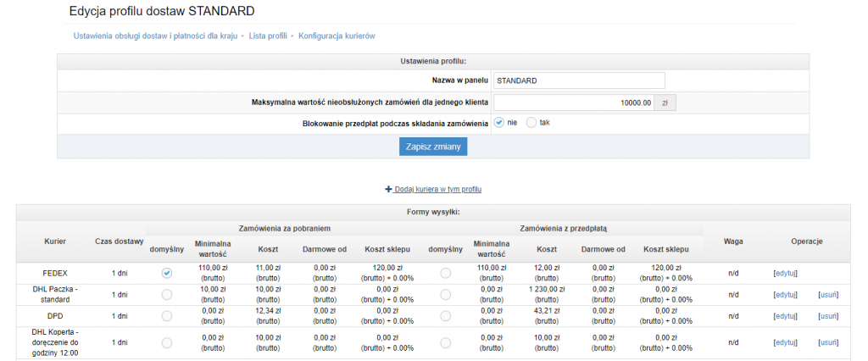Open Ustawienia obsługi dostaw i płatności link
The width and height of the screenshot is (868, 361).
coord(155,36)
